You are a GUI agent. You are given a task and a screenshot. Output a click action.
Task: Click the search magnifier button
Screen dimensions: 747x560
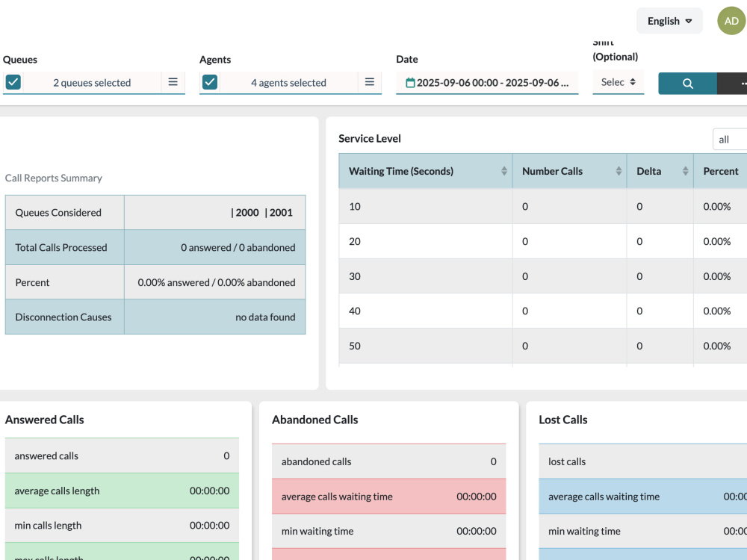tap(687, 84)
